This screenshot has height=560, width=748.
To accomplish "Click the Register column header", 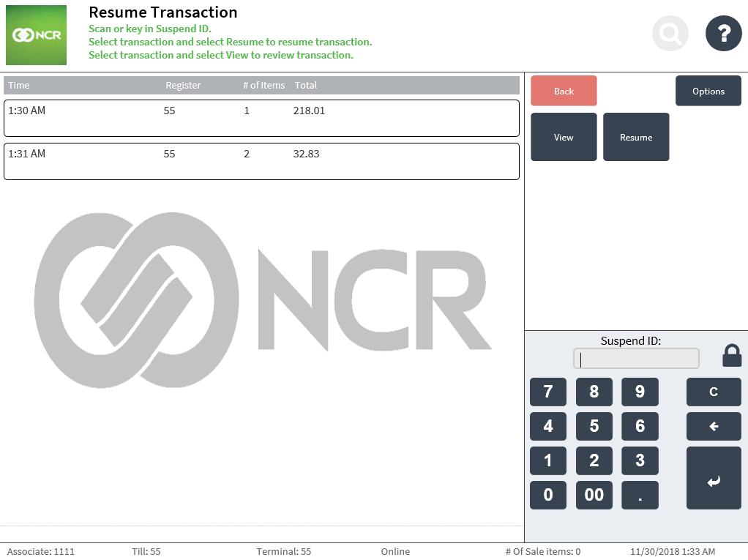I will (183, 86).
